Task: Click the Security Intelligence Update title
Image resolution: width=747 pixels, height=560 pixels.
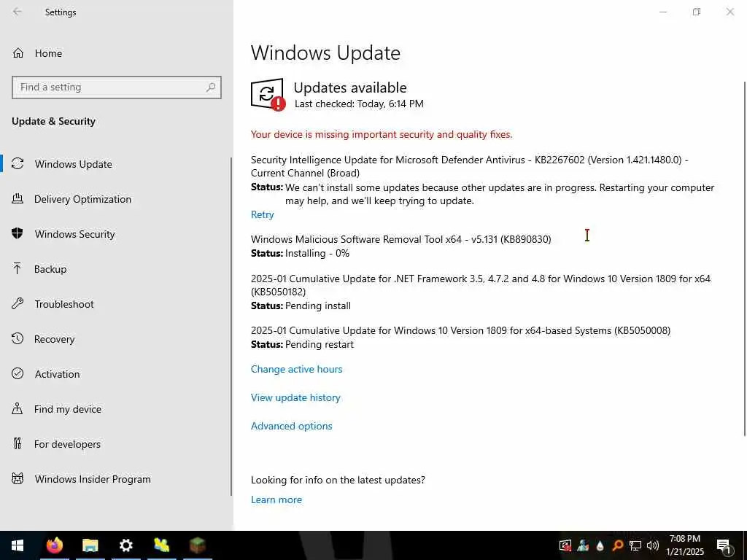Action: [470, 166]
